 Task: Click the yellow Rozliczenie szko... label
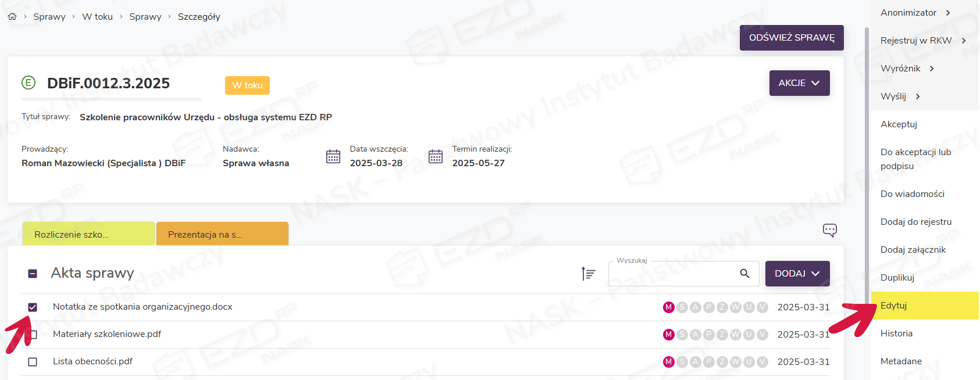[88, 234]
